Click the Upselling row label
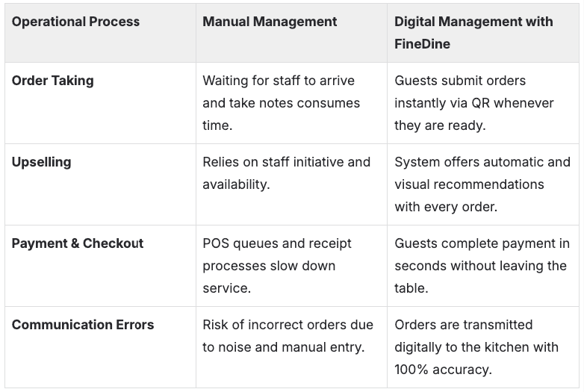The width and height of the screenshot is (584, 392). click(x=41, y=162)
